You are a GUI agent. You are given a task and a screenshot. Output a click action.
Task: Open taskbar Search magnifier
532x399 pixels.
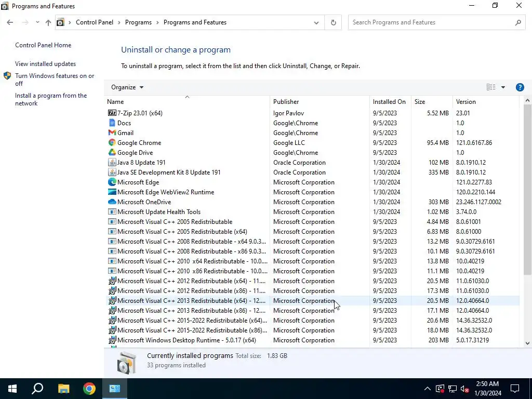[37, 389]
